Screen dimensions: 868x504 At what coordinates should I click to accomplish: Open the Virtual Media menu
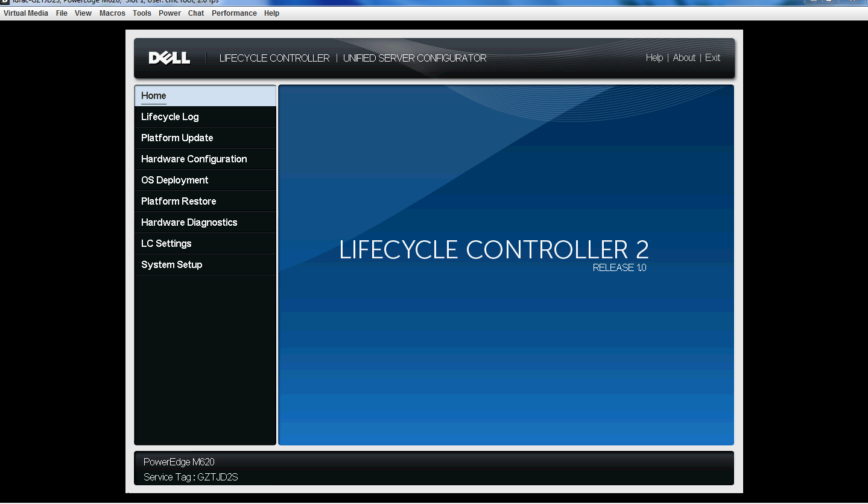tap(26, 13)
